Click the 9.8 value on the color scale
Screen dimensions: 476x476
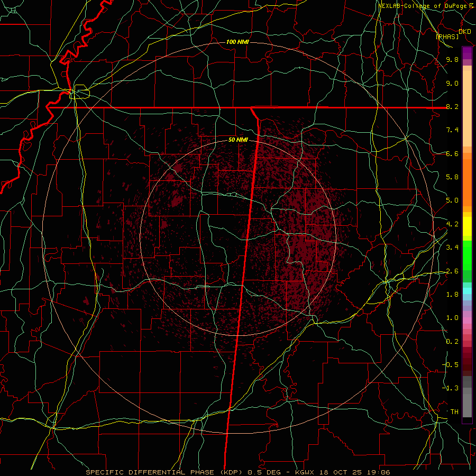pos(452,59)
